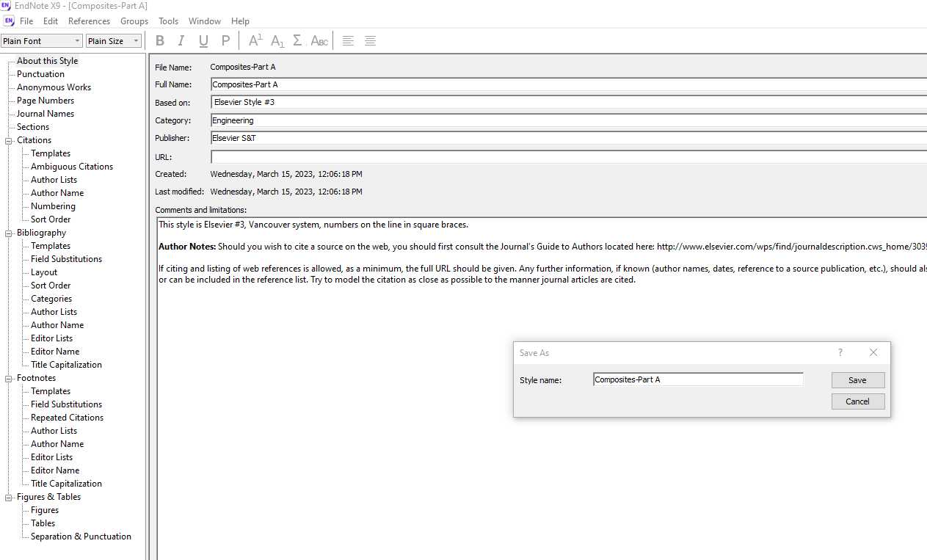Click the Category text field
The height and width of the screenshot is (560, 927).
coord(569,120)
